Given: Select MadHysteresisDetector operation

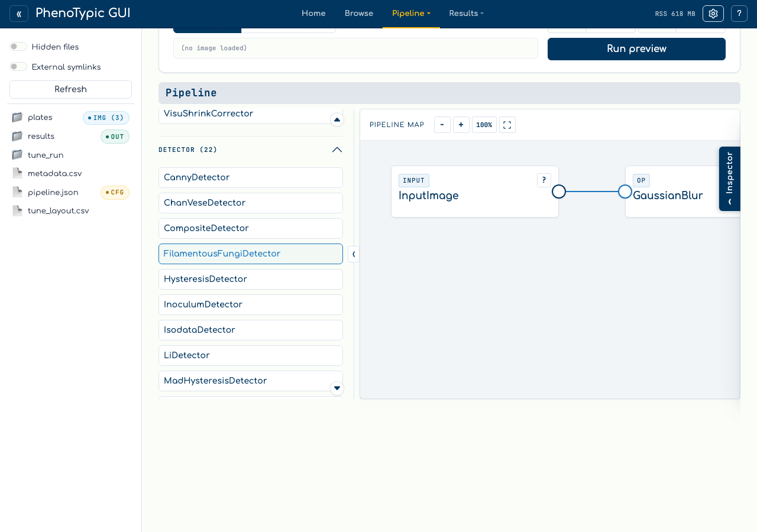Looking at the screenshot, I should 251,381.
